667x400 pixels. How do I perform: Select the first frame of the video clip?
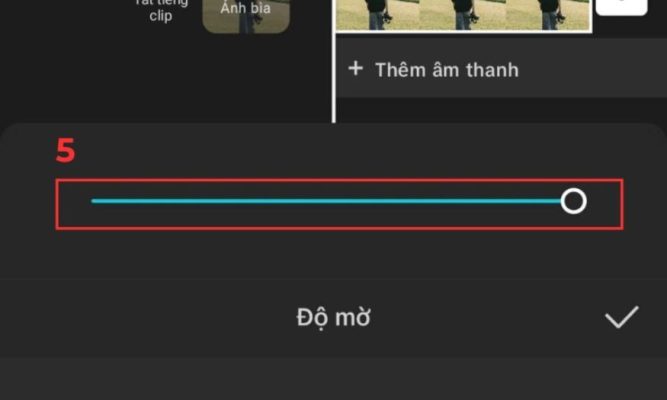(x=378, y=15)
